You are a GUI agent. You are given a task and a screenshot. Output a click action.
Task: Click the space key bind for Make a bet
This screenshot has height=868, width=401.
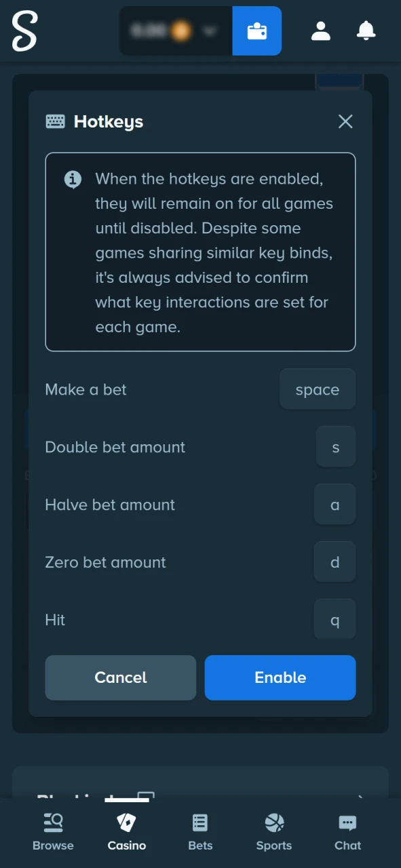317,389
